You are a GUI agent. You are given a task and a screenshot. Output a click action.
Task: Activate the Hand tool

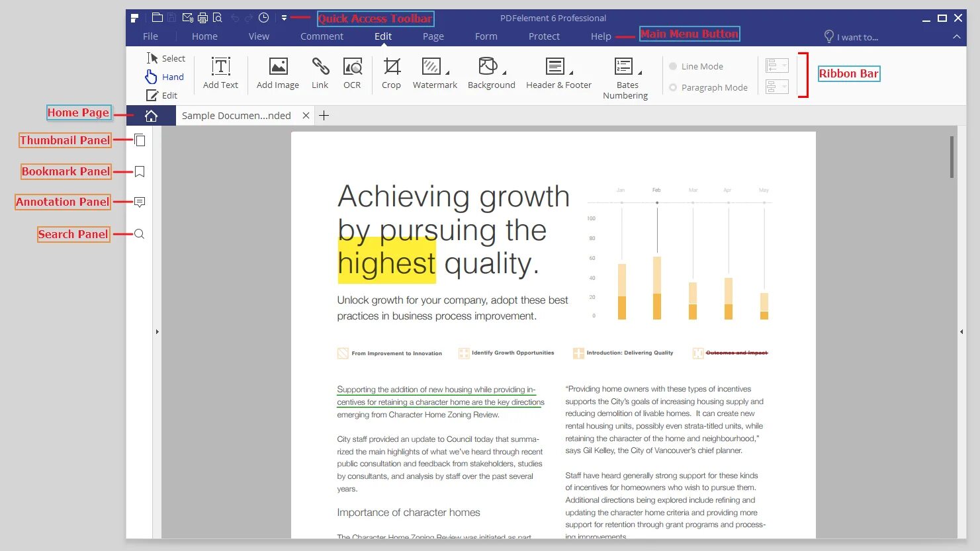165,77
